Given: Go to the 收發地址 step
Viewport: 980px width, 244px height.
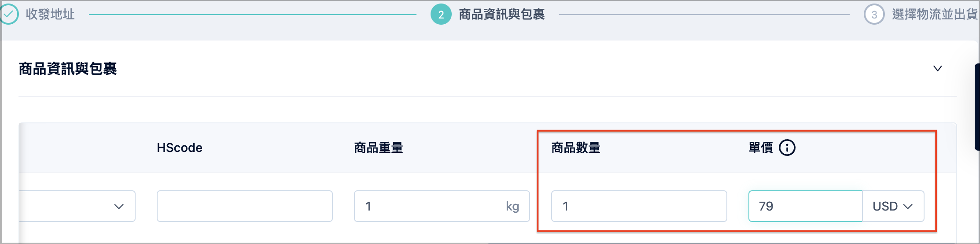Looking at the screenshot, I should pos(50,14).
